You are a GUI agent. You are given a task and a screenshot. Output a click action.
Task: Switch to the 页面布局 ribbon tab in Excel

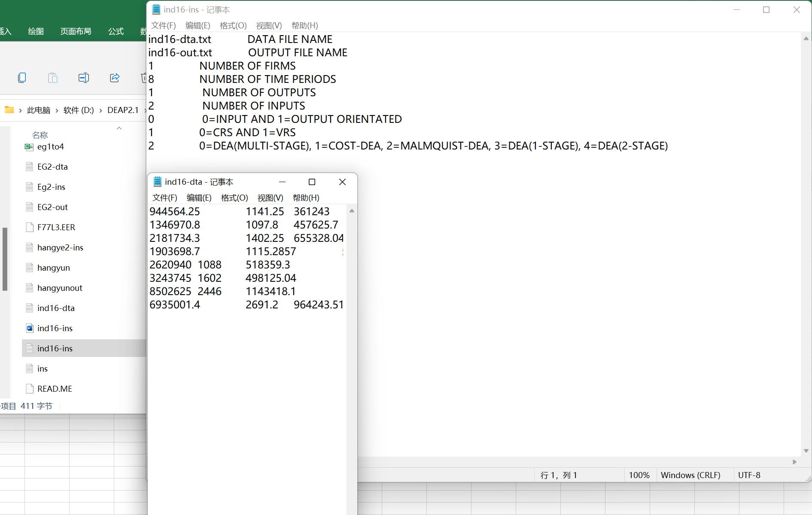tap(76, 31)
